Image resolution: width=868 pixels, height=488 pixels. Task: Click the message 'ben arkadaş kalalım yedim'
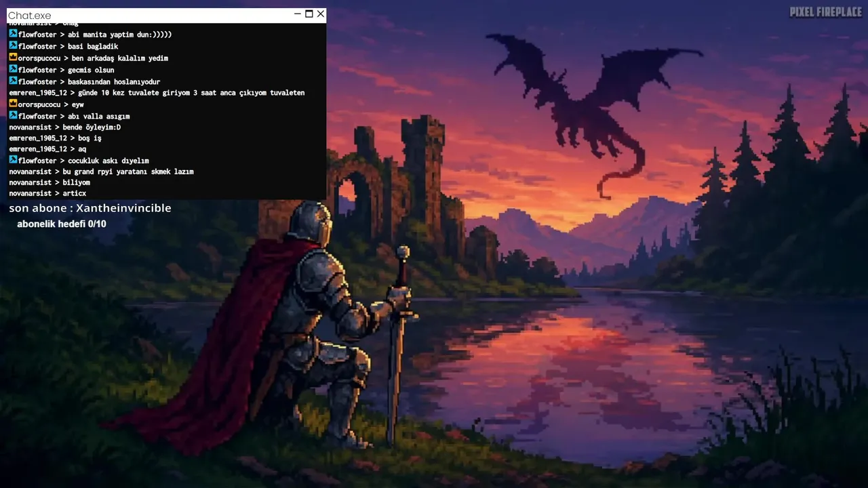[120, 58]
